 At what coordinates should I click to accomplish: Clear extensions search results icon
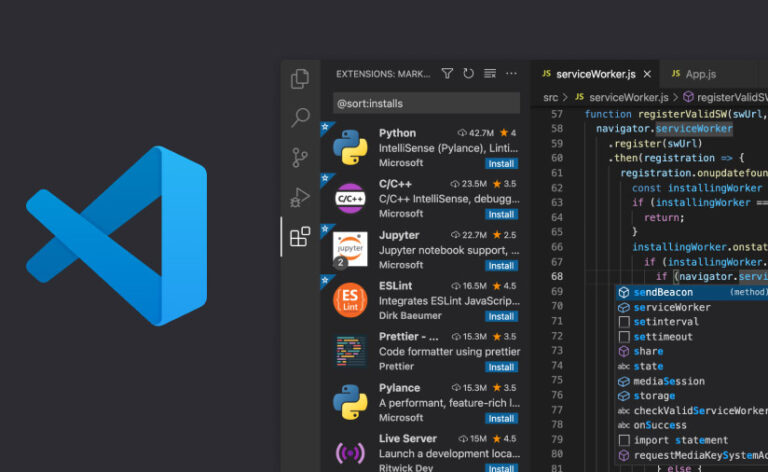(x=489, y=74)
